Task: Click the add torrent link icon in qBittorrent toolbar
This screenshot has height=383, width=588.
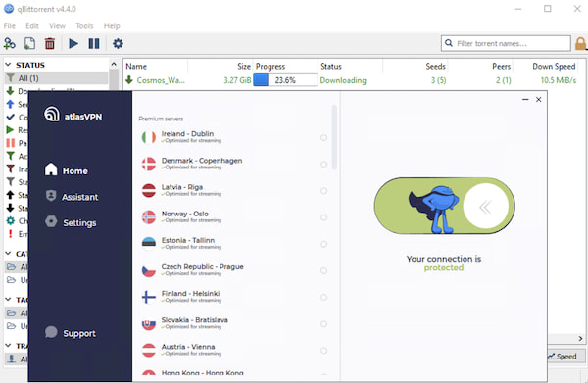Action: coord(10,43)
